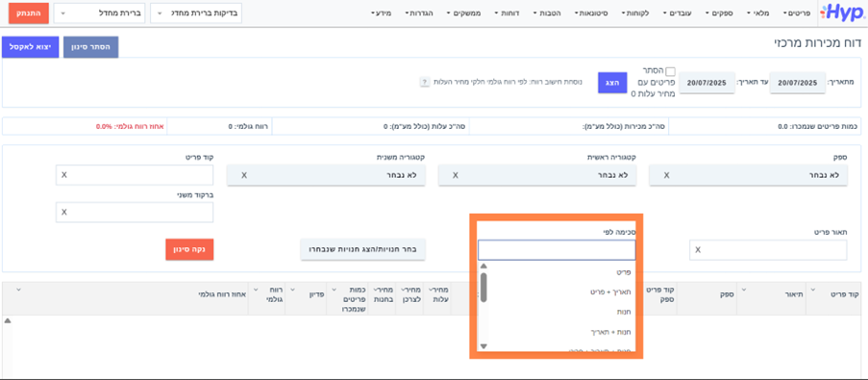Open the כמות פריטים שנמכרו column chevron
868x380 pixels.
[335, 290]
